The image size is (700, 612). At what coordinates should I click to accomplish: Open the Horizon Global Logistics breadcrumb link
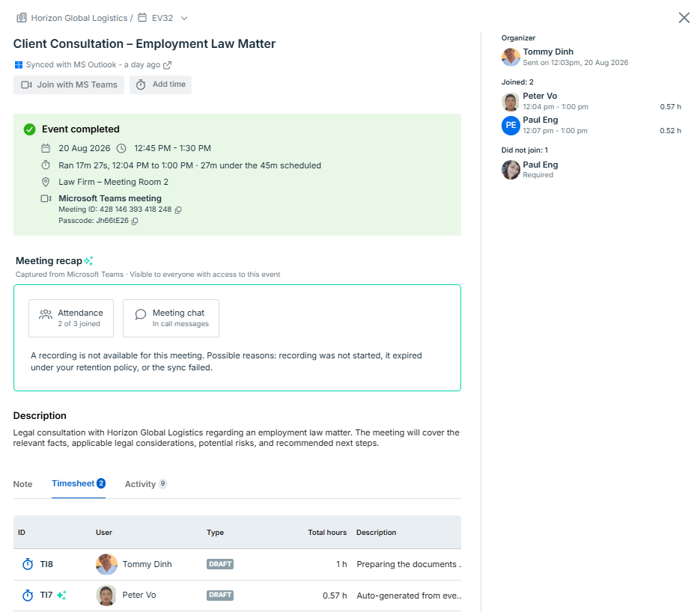click(79, 18)
